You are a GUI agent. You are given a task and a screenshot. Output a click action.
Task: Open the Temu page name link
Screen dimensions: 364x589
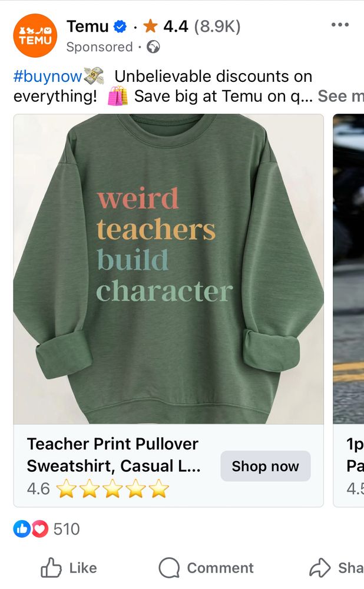(88, 27)
